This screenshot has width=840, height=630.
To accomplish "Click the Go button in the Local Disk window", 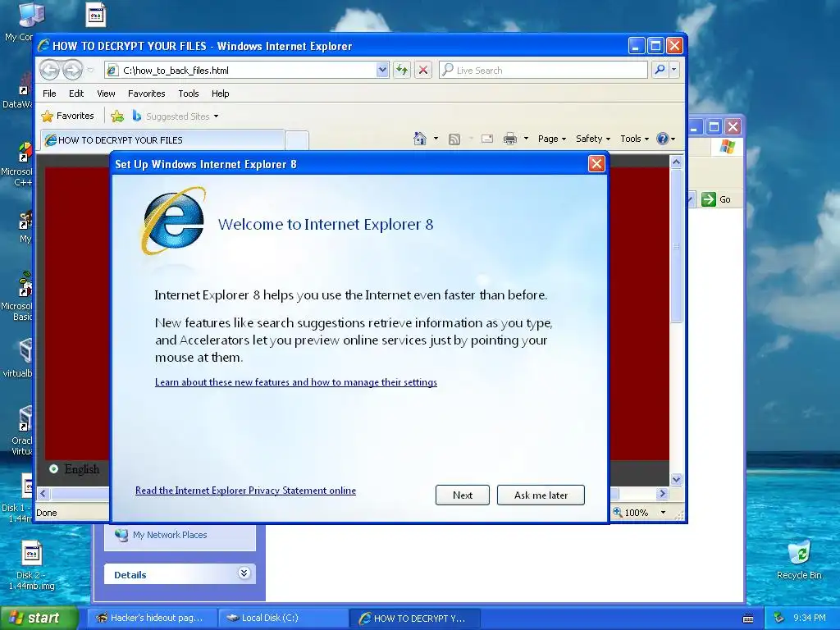I will coord(715,199).
